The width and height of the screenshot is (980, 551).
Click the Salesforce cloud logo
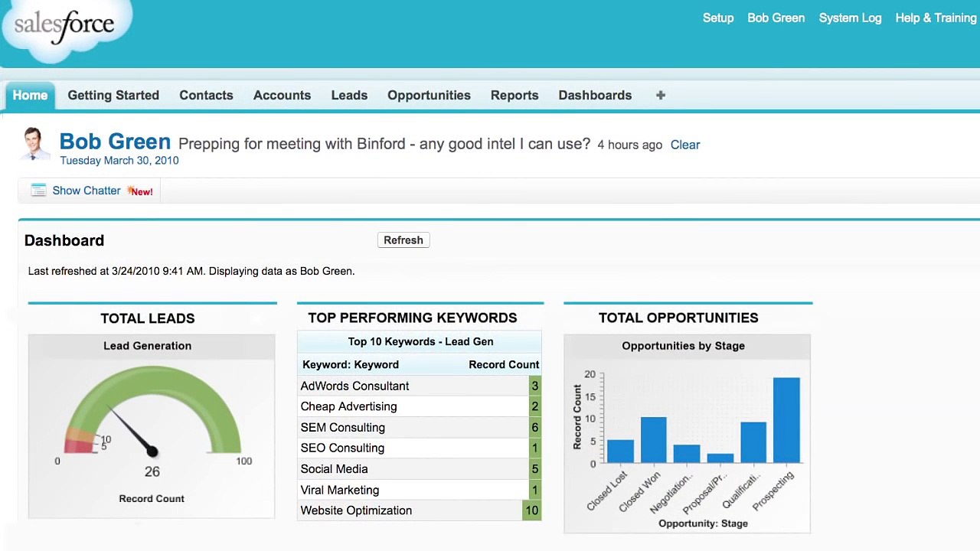click(x=65, y=29)
